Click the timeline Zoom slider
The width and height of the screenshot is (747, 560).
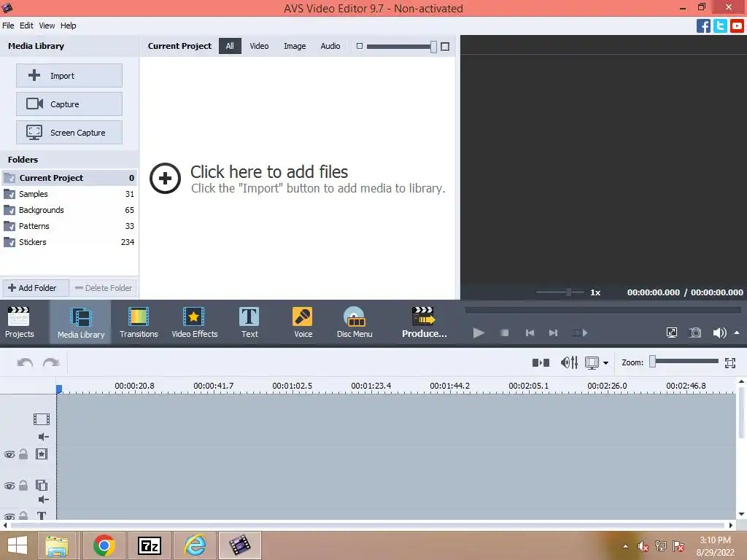point(684,362)
